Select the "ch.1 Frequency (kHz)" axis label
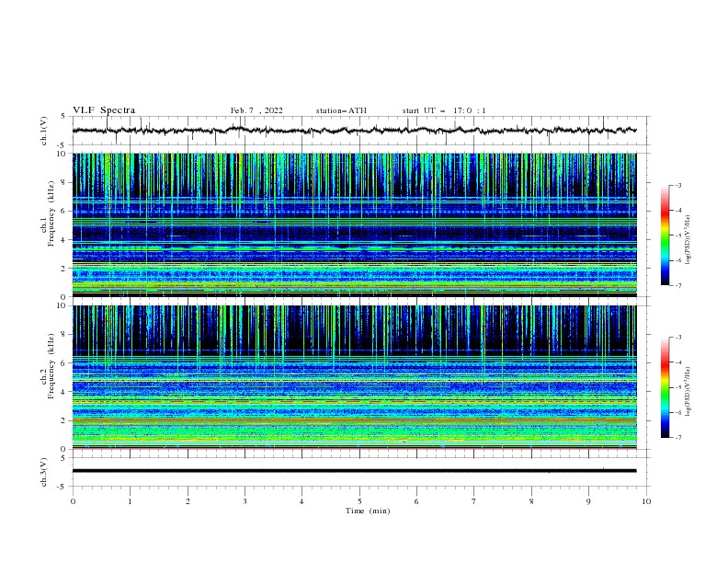The image size is (728, 563). 48,212
